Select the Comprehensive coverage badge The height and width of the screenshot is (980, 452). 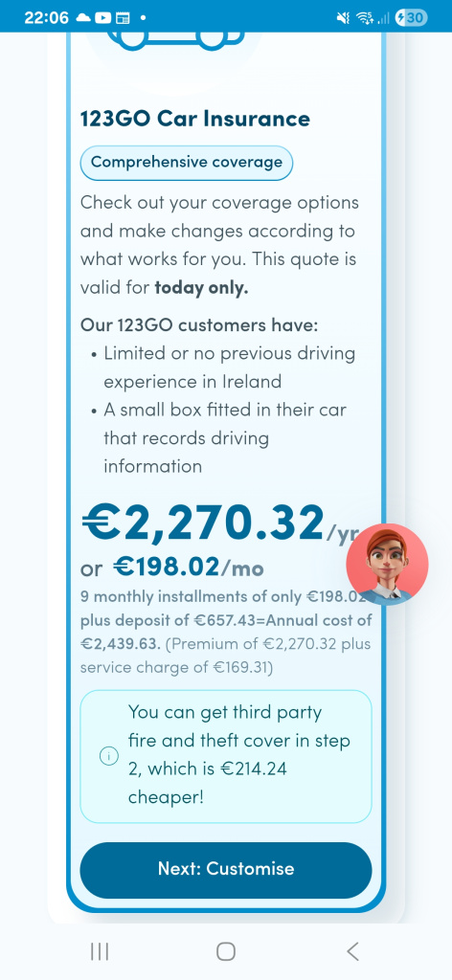pos(187,163)
